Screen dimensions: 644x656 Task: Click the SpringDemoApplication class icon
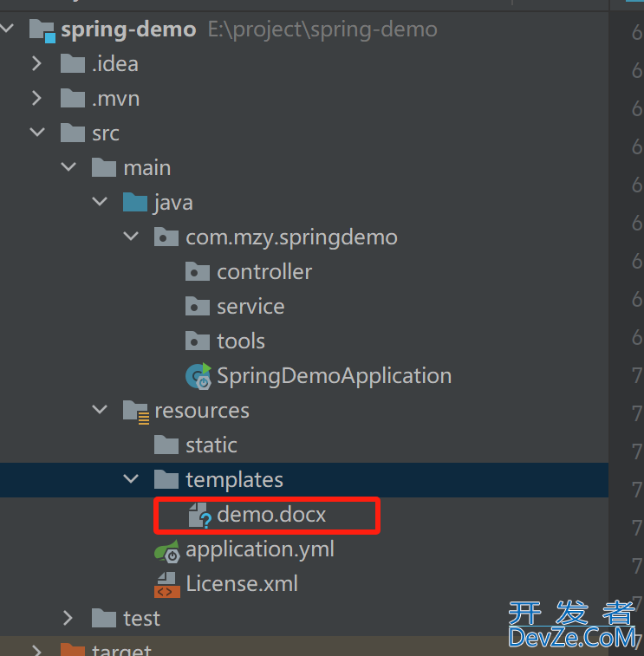(198, 376)
